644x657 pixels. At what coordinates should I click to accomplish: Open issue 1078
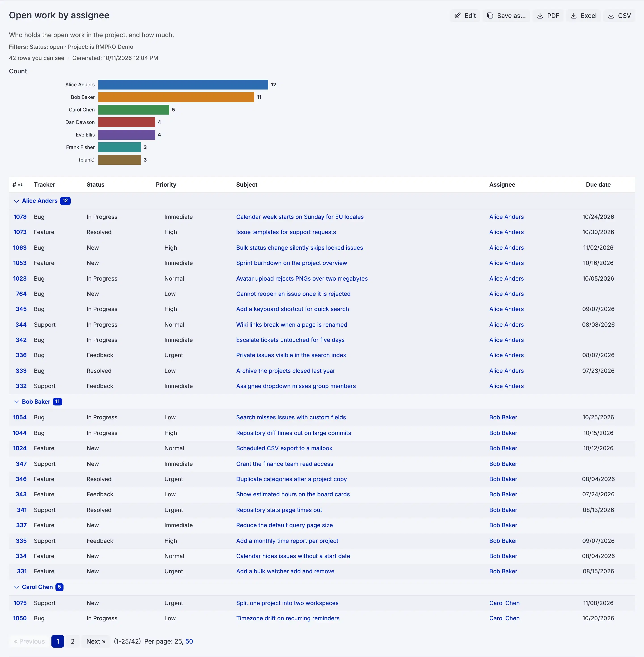(20, 217)
